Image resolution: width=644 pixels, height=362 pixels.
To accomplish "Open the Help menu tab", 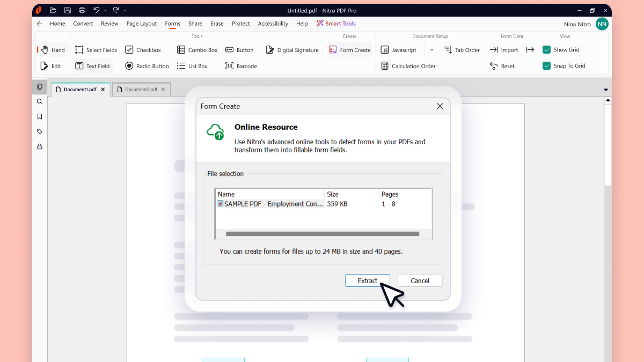I will (302, 24).
